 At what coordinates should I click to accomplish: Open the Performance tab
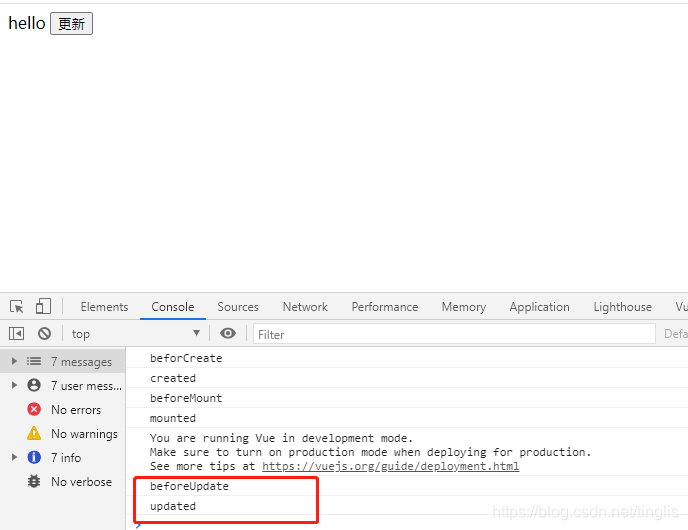(385, 307)
